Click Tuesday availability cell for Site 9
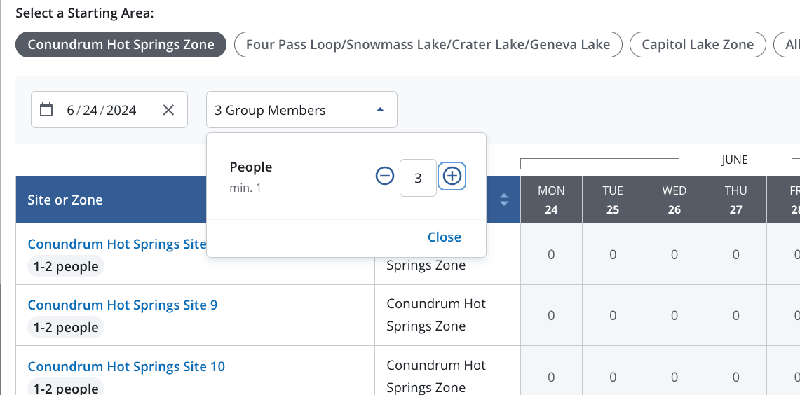Viewport: 800px width, 395px height. tap(613, 315)
